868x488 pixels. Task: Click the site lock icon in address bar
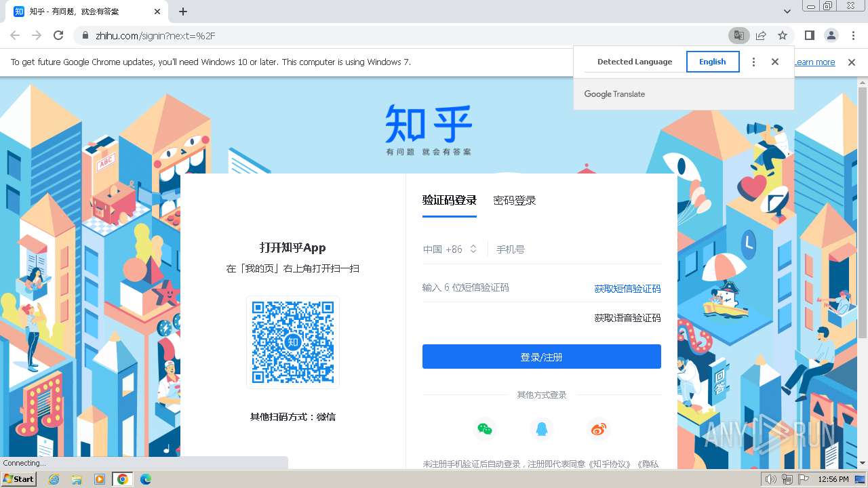click(85, 36)
